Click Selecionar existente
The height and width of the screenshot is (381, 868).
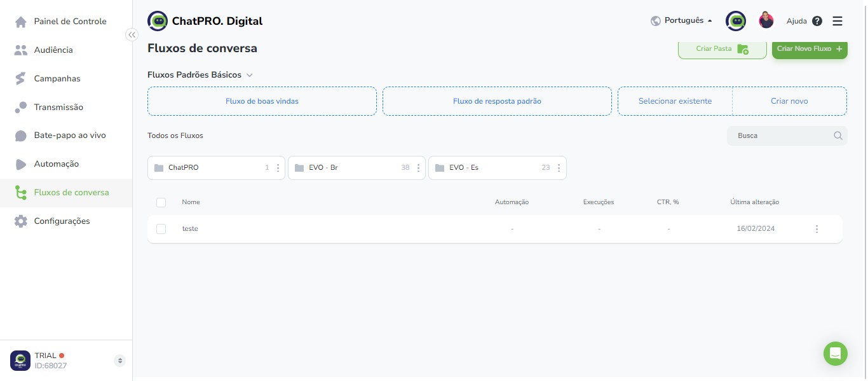[675, 101]
